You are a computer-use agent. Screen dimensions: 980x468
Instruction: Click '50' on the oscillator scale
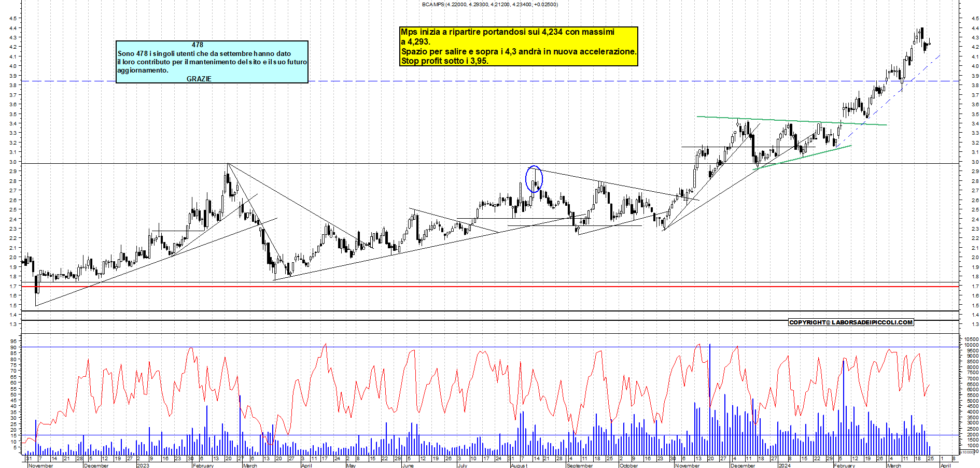point(13,394)
